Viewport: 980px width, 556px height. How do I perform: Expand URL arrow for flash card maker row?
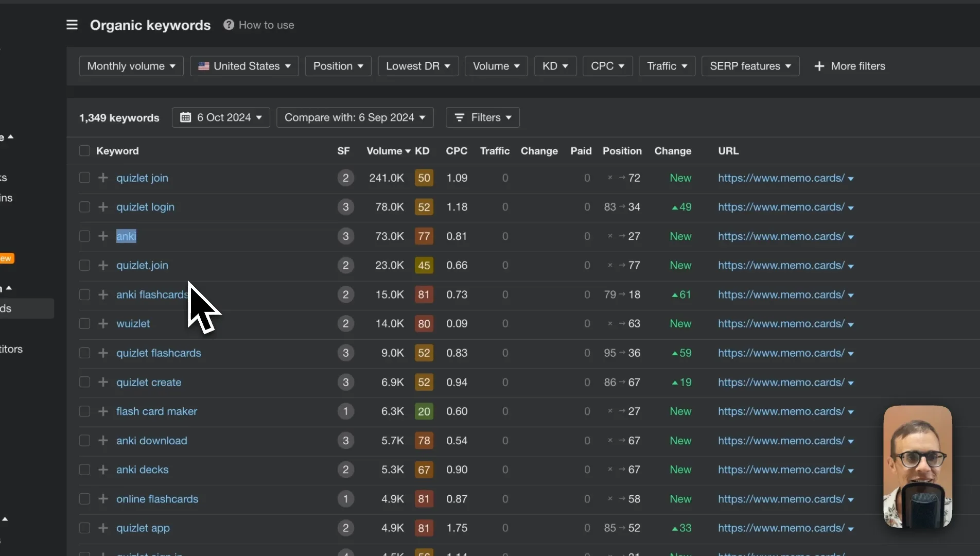click(851, 412)
